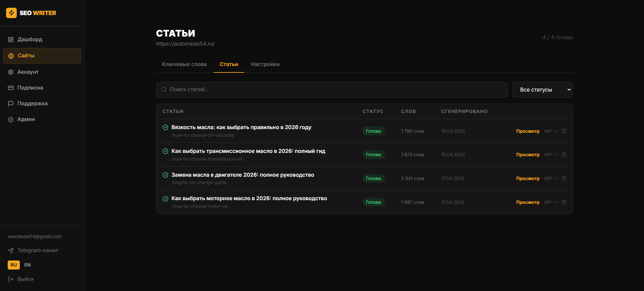Switch to the Настройки tab
Screen dimensions: 644x291
pyautogui.click(x=265, y=64)
